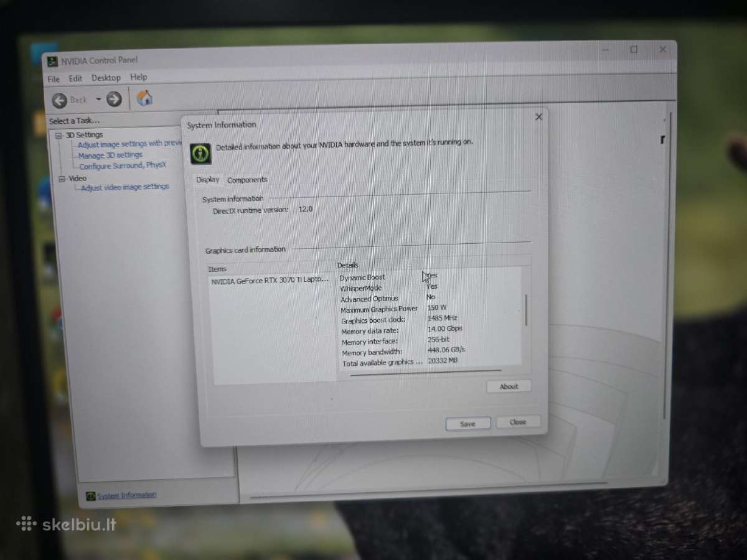Click the Items column header

(x=218, y=269)
